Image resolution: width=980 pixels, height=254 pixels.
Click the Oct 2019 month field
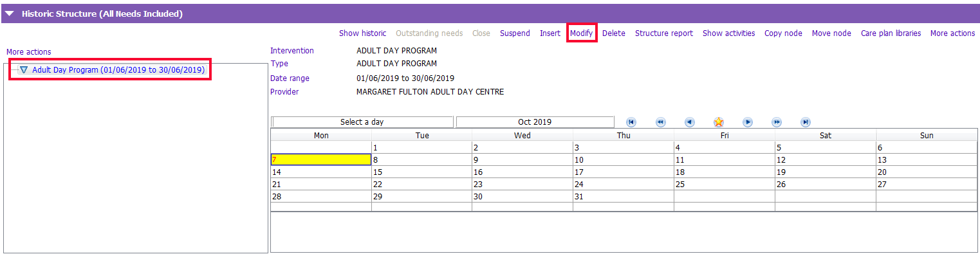535,122
